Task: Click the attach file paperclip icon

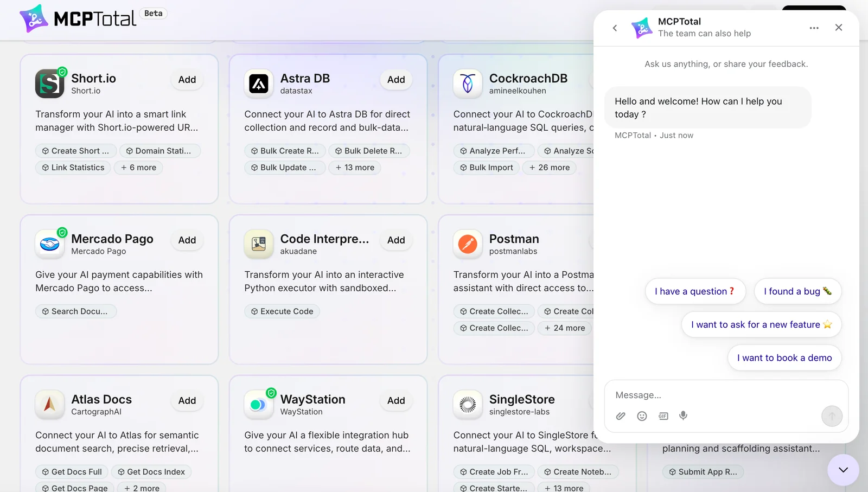Action: coord(621,416)
